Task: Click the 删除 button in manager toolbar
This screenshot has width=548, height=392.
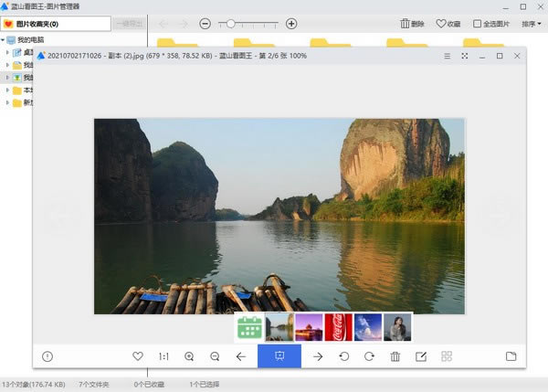Action: click(x=412, y=24)
